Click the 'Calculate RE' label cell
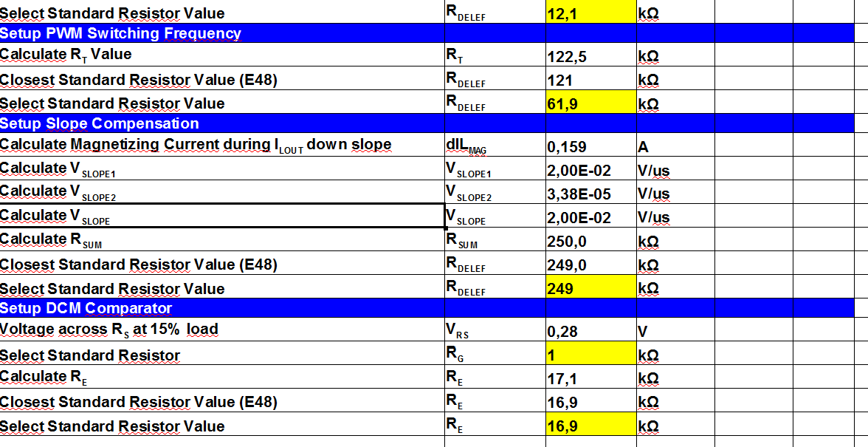Screen dimensions: 868x447 pos(222,378)
